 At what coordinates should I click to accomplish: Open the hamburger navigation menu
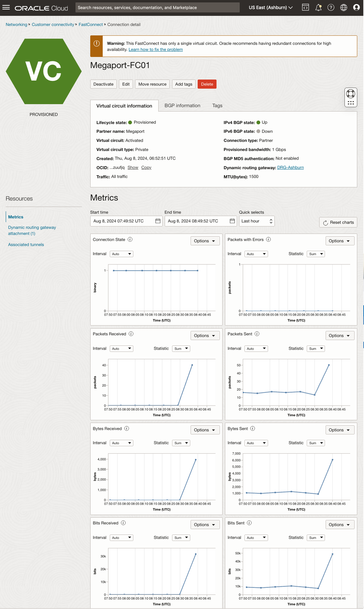(x=6, y=7)
